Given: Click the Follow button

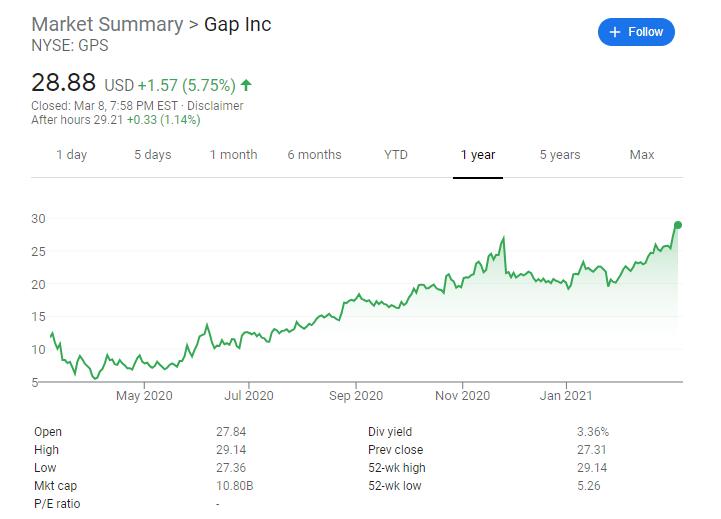Looking at the screenshot, I should (636, 32).
